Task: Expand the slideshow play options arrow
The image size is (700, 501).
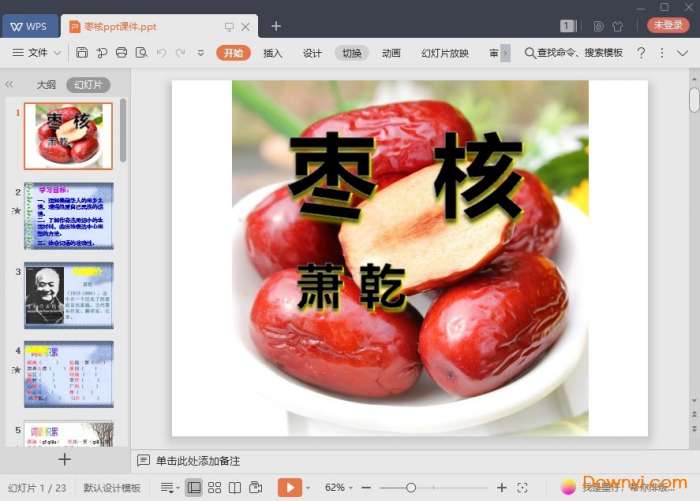Action: [x=308, y=488]
